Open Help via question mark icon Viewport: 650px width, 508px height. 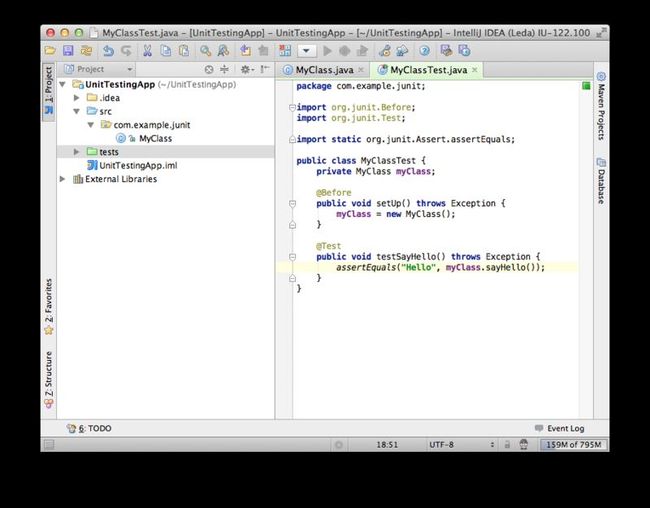click(424, 51)
